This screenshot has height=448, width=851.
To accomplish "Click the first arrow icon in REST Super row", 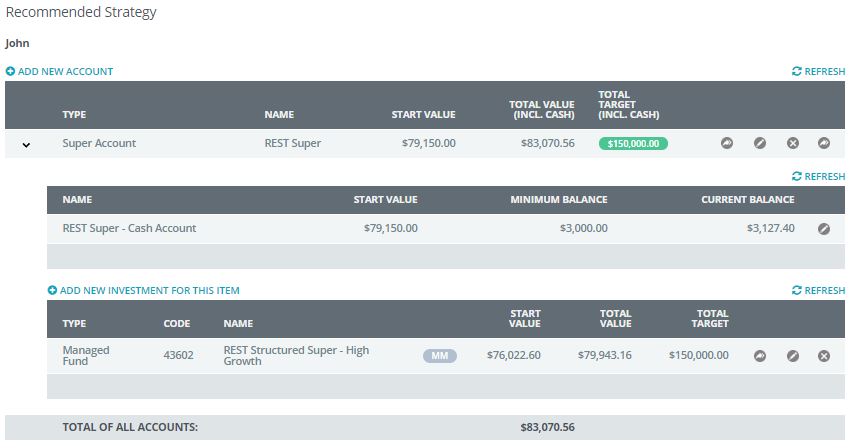I will [x=727, y=143].
